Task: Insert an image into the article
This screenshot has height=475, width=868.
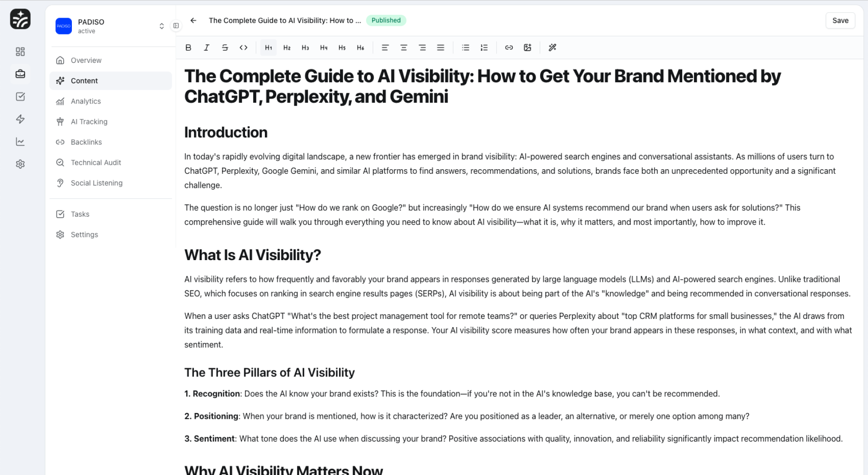Action: point(527,47)
